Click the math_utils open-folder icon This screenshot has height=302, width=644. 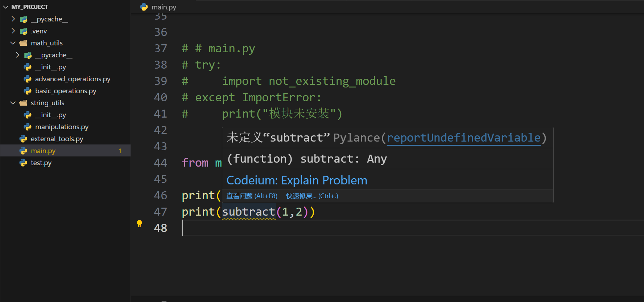pos(23,43)
